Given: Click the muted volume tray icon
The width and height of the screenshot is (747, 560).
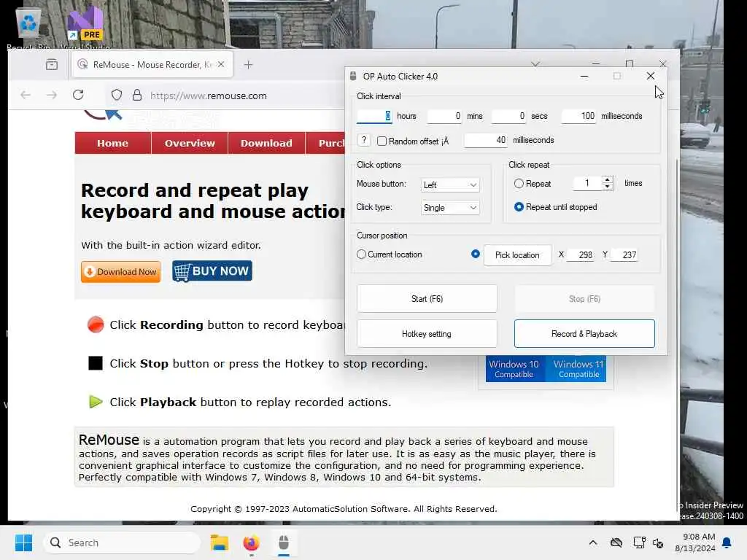Looking at the screenshot, I should [x=659, y=542].
